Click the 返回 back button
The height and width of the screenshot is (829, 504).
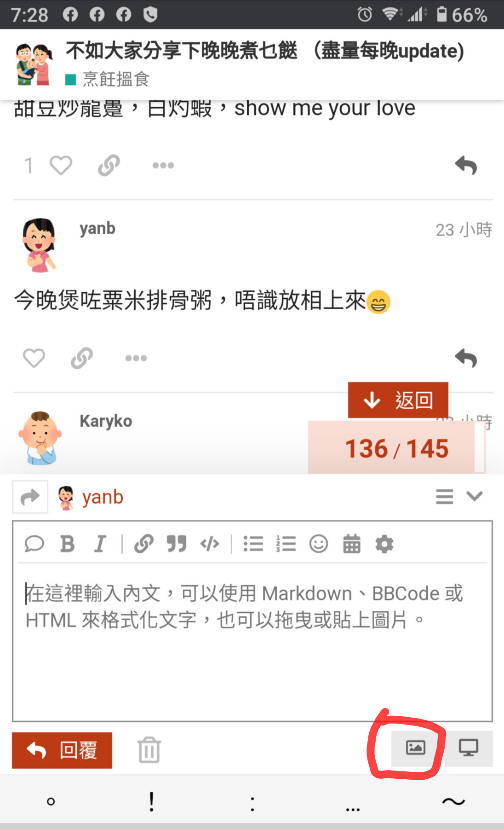point(398,400)
